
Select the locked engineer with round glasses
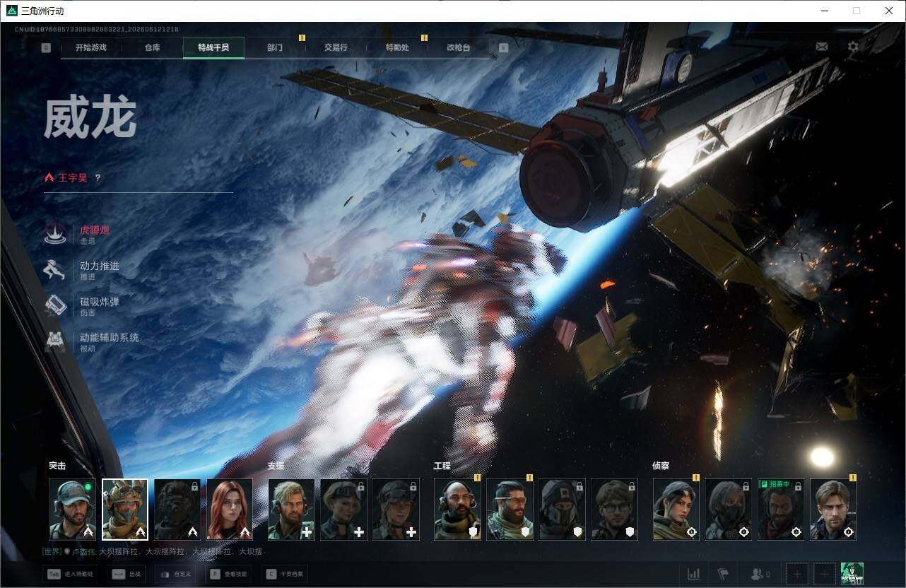(614, 510)
